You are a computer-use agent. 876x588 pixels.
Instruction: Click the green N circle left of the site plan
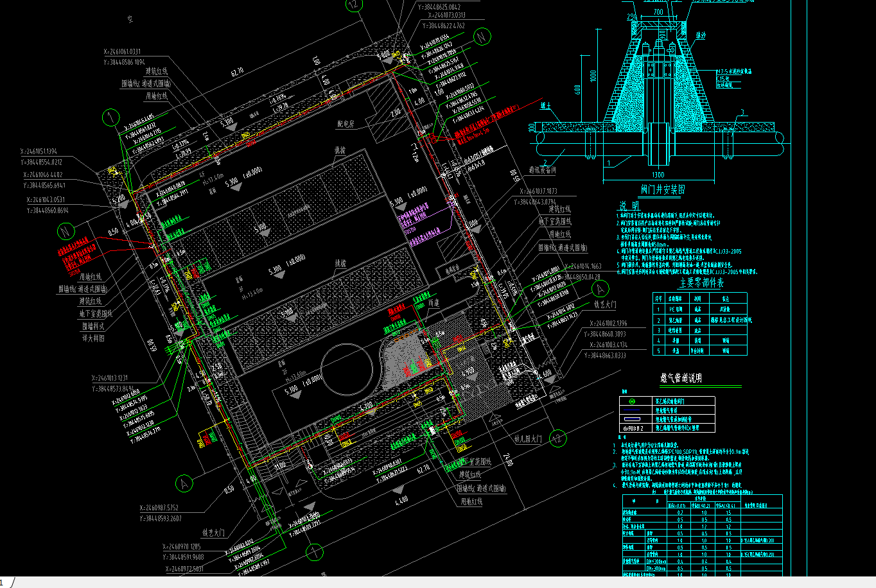[66, 232]
